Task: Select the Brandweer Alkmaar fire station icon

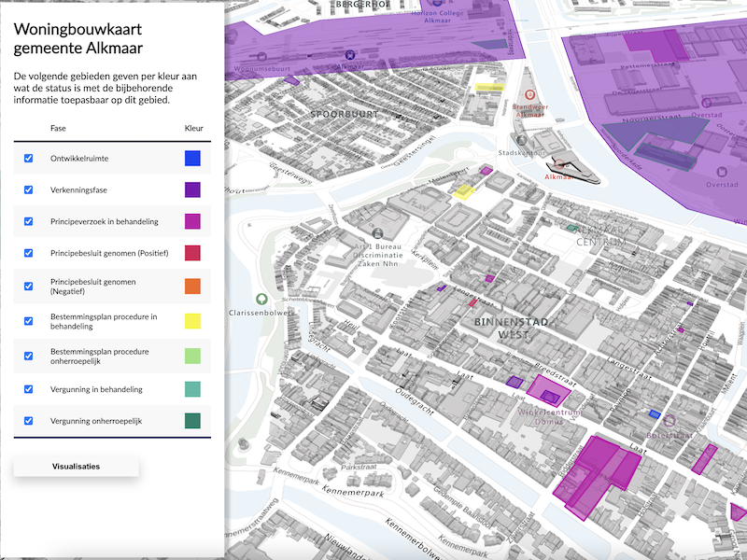Action: [529, 94]
